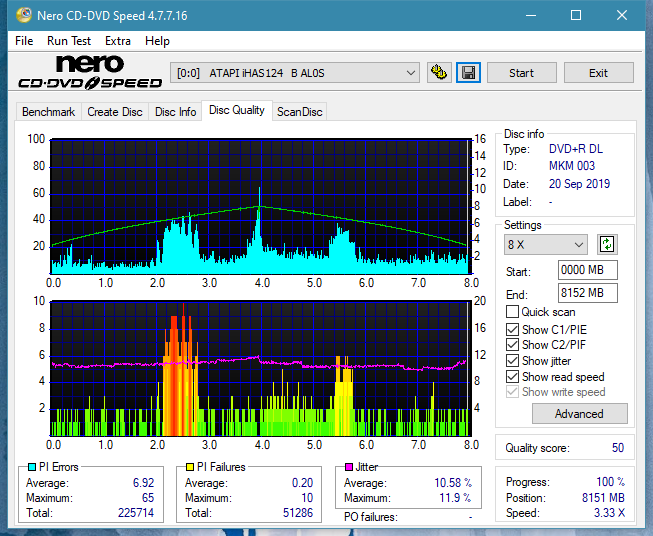The height and width of the screenshot is (536, 653).
Task: Click the PI Failures yellow legend swatch
Action: click(190, 467)
